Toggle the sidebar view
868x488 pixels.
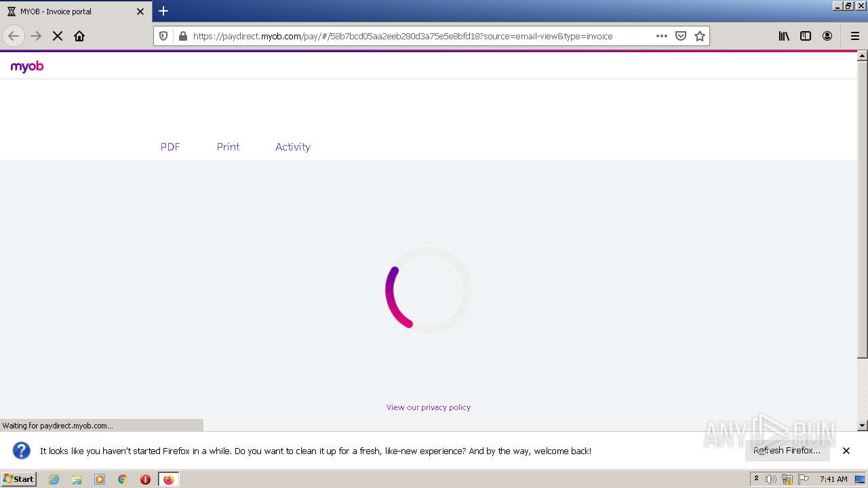(x=806, y=36)
